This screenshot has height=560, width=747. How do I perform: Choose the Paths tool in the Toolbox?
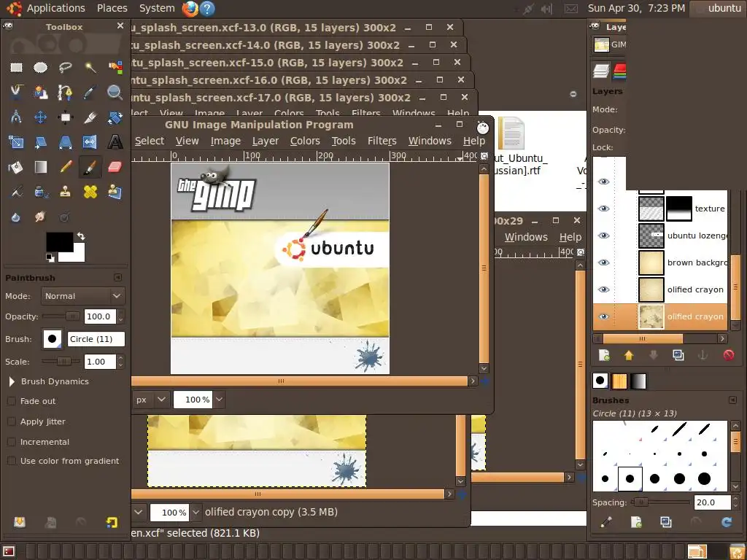point(65,92)
